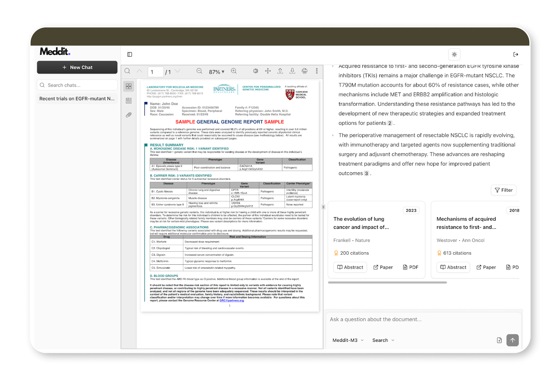Show page thumbnails panel
Image resolution: width=560 pixels, height=392 pixels.
129,86
